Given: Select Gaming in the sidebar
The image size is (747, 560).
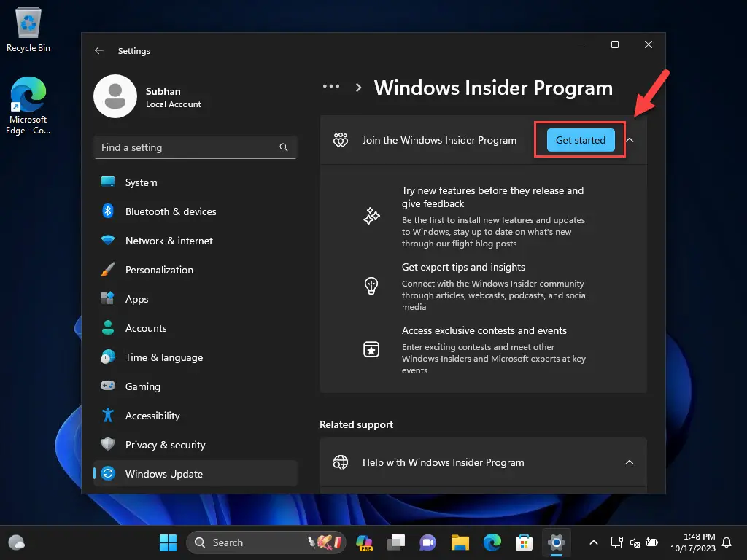Looking at the screenshot, I should coord(196,386).
